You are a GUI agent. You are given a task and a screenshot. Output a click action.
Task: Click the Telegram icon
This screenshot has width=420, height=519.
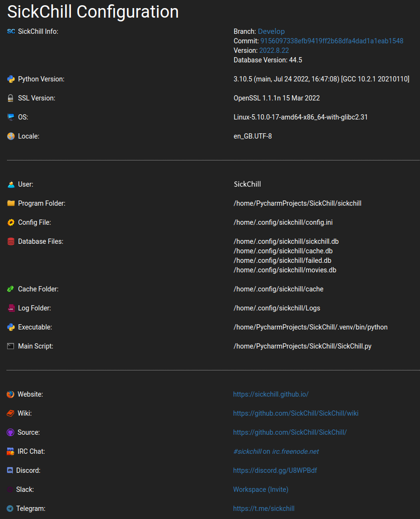coord(10,509)
